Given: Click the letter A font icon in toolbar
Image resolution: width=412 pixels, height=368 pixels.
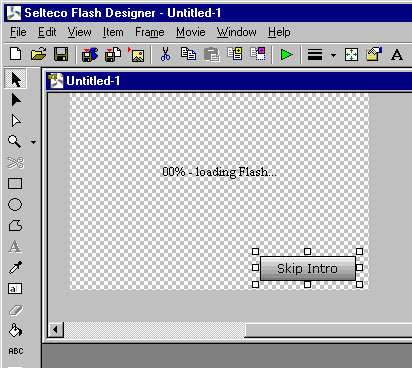Looking at the screenshot, I should point(397,54).
